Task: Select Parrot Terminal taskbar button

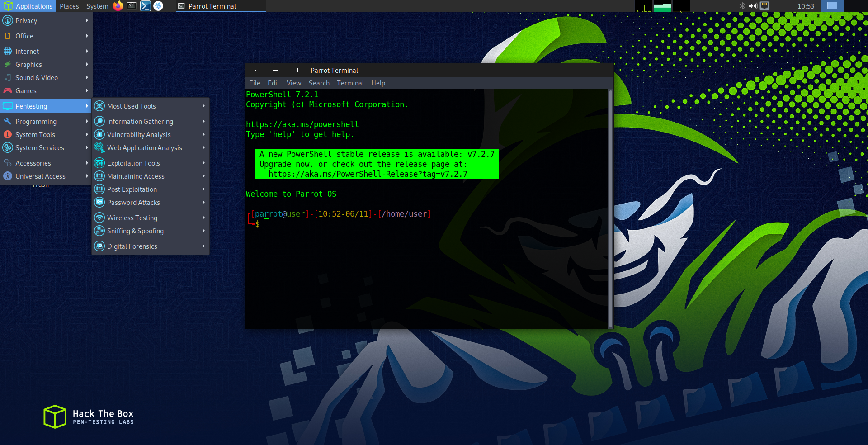Action: click(x=221, y=6)
